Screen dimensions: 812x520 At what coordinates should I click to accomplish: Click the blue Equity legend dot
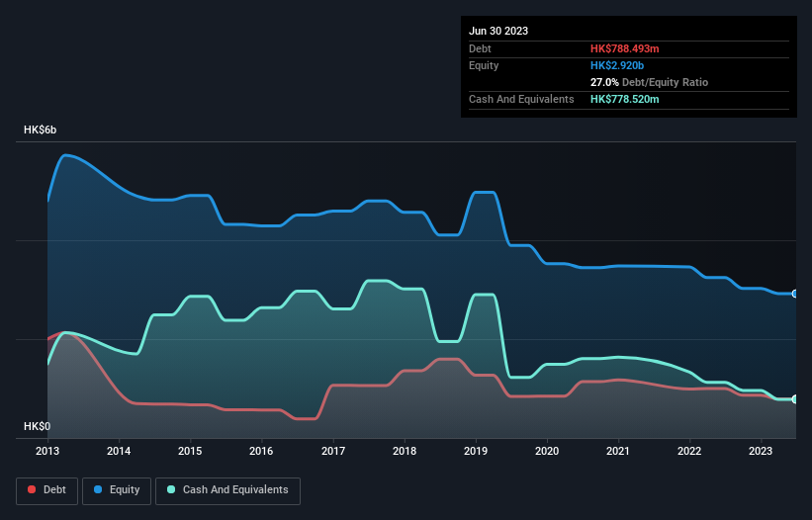pyautogui.click(x=98, y=489)
